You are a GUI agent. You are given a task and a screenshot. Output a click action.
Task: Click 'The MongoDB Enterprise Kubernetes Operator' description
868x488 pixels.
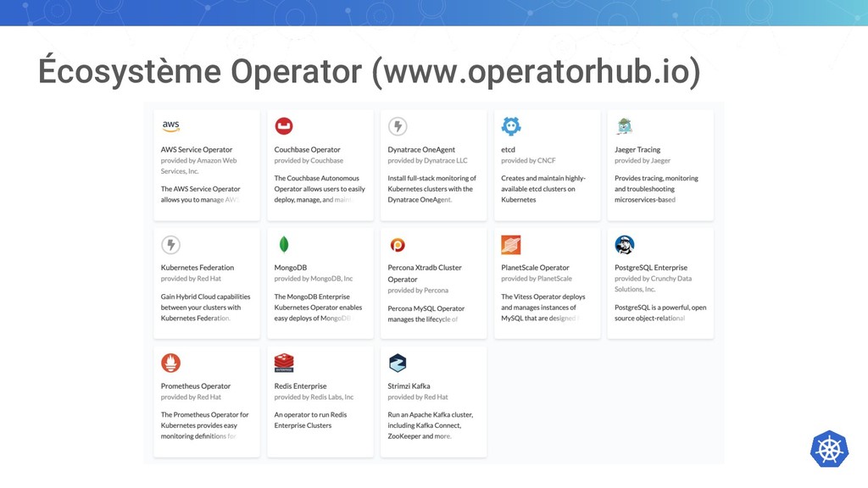point(318,307)
